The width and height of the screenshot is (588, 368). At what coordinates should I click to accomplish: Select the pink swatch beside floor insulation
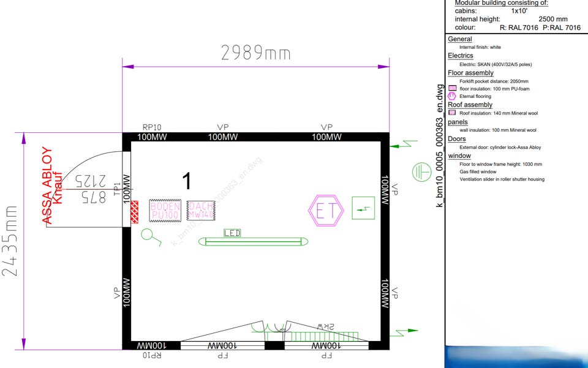[452, 88]
